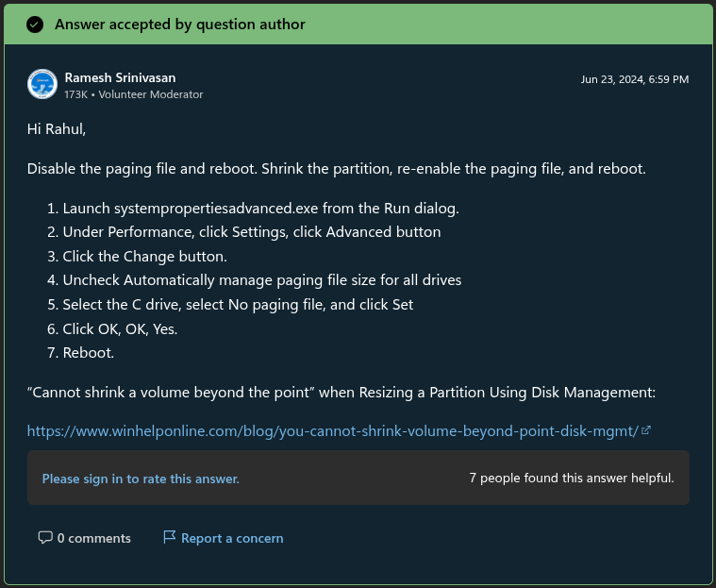Click the step mentioning systempropertiesadvanced.exe
The height and width of the screenshot is (588, 716).
[260, 207]
